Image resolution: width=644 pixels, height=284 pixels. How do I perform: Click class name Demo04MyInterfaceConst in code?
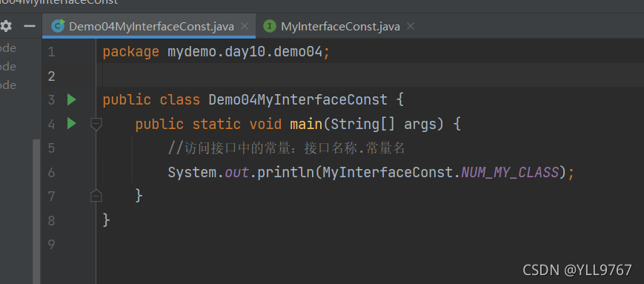coord(298,100)
